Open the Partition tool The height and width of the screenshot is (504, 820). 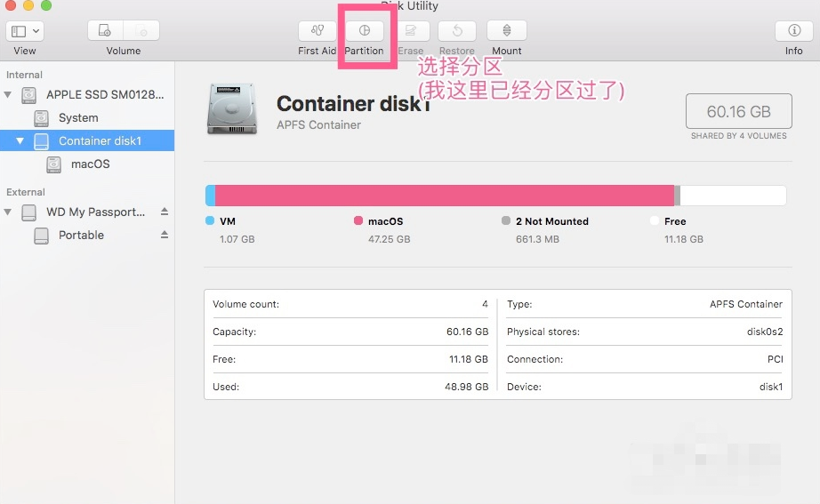[x=364, y=31]
